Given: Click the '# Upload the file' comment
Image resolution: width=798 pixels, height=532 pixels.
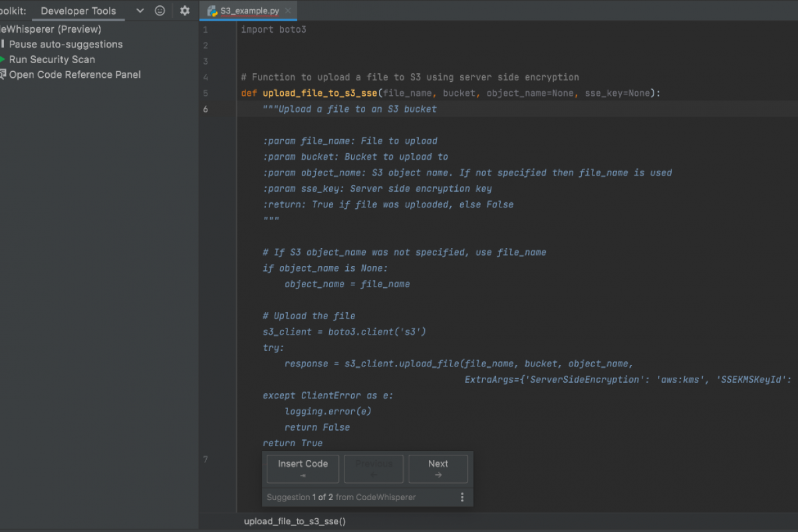Looking at the screenshot, I should 309,316.
